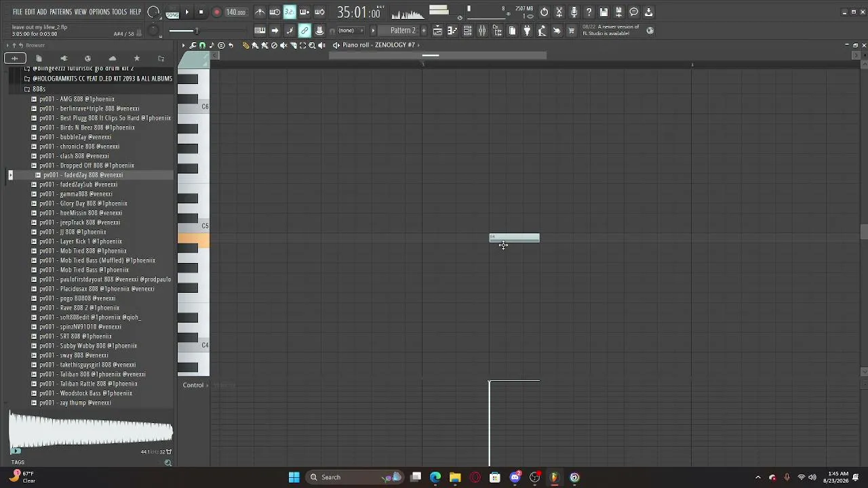Open audio editor scissors icon
868x488 pixels.
pyautogui.click(x=559, y=12)
